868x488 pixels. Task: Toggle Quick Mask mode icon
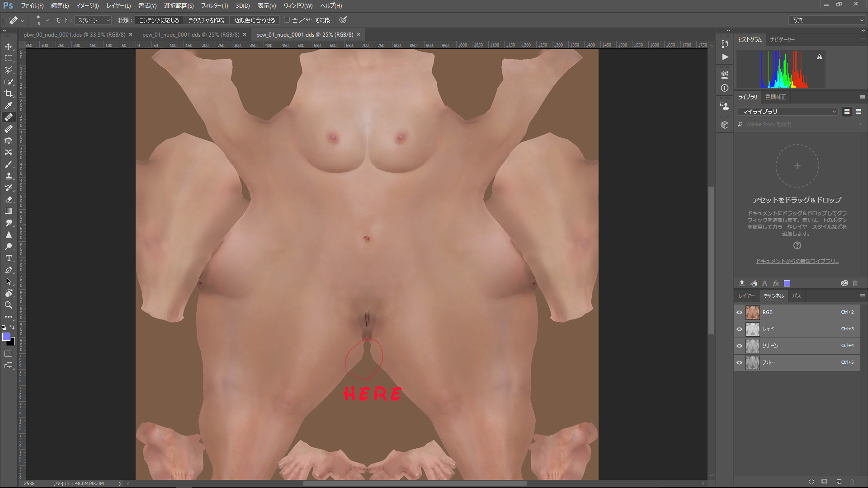pos(9,354)
